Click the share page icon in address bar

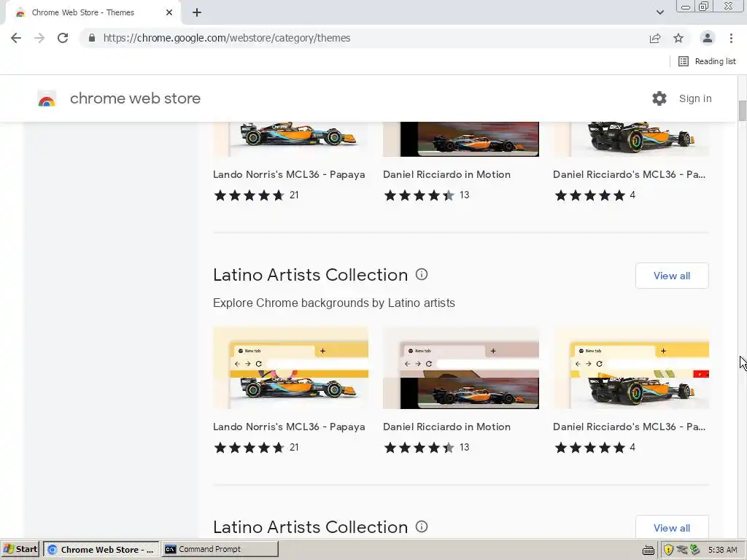click(655, 38)
